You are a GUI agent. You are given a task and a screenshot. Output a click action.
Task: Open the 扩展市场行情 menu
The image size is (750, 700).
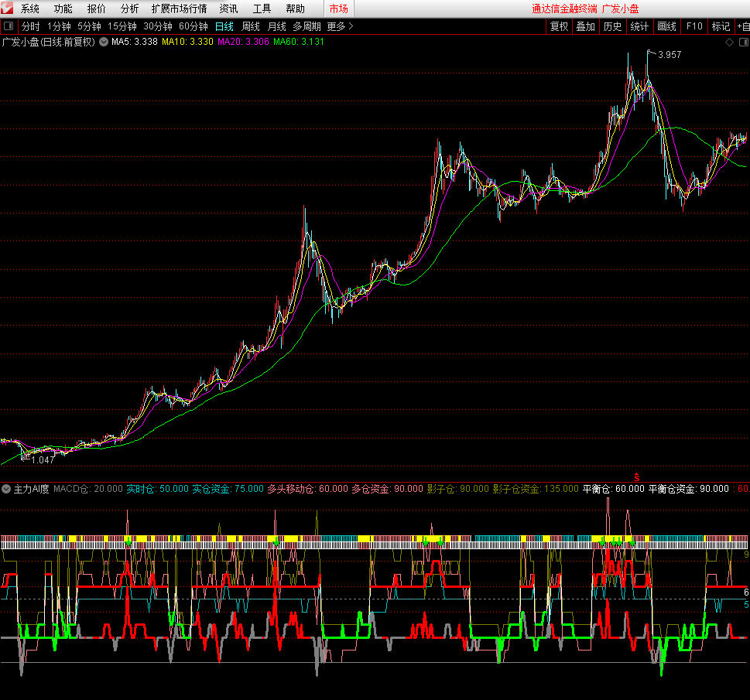180,9
